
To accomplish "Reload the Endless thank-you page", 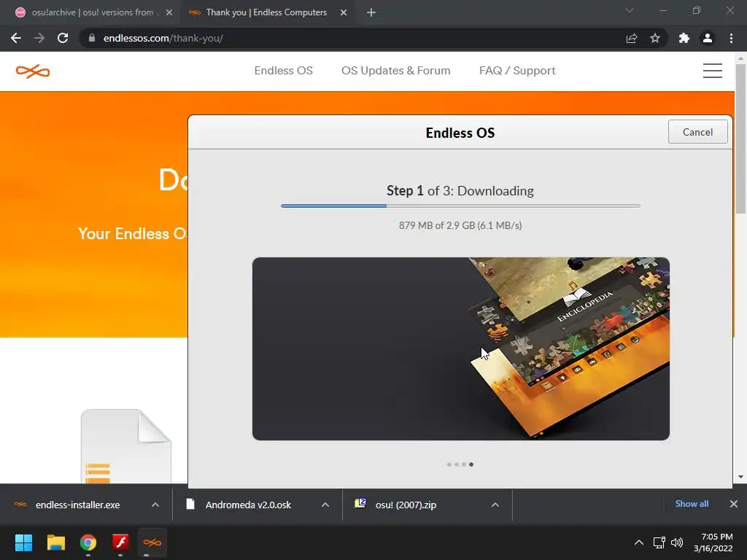I will 63,38.
